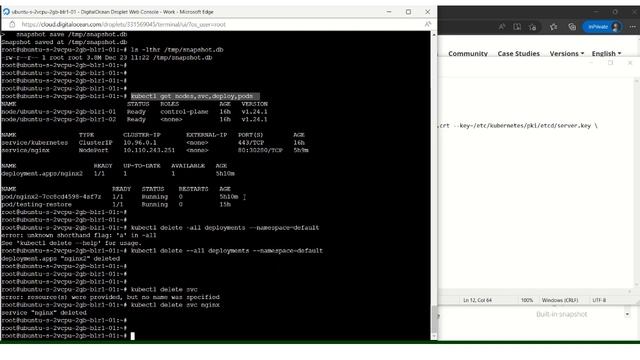
Task: Click the InPrivate profile button
Action: click(603, 27)
